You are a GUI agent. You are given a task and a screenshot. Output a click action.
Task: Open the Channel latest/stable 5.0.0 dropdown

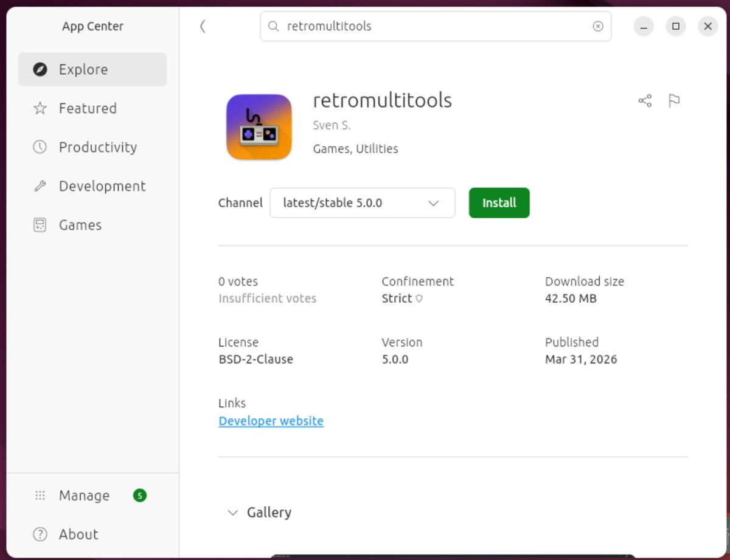coord(363,203)
